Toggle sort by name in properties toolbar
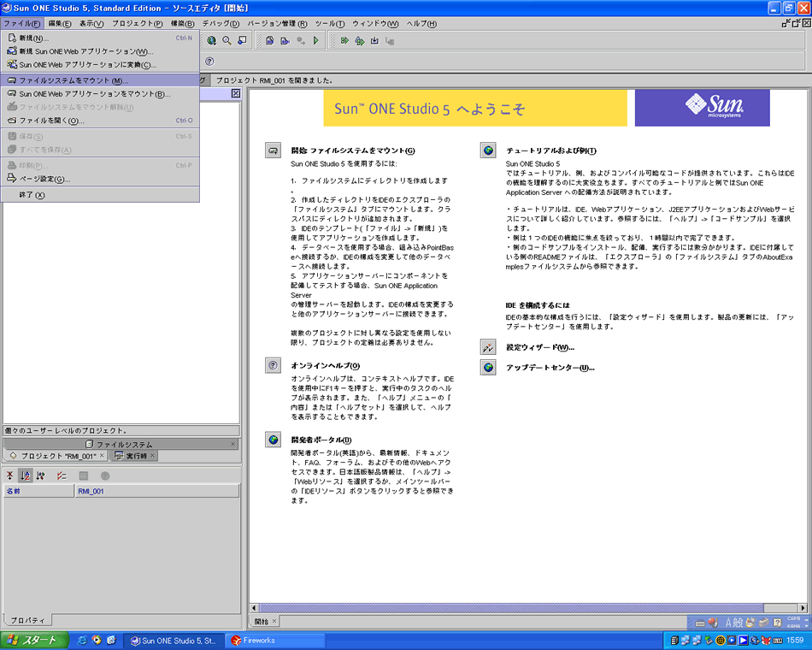 [26, 476]
